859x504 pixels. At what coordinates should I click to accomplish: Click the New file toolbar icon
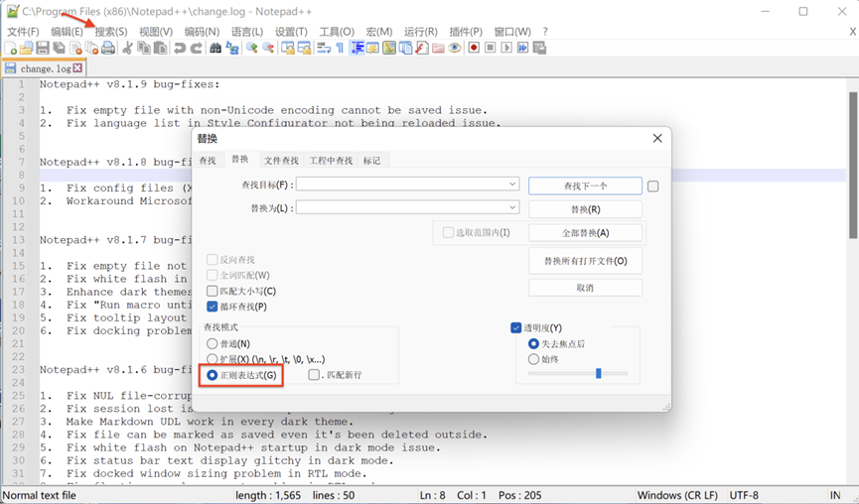[10, 49]
